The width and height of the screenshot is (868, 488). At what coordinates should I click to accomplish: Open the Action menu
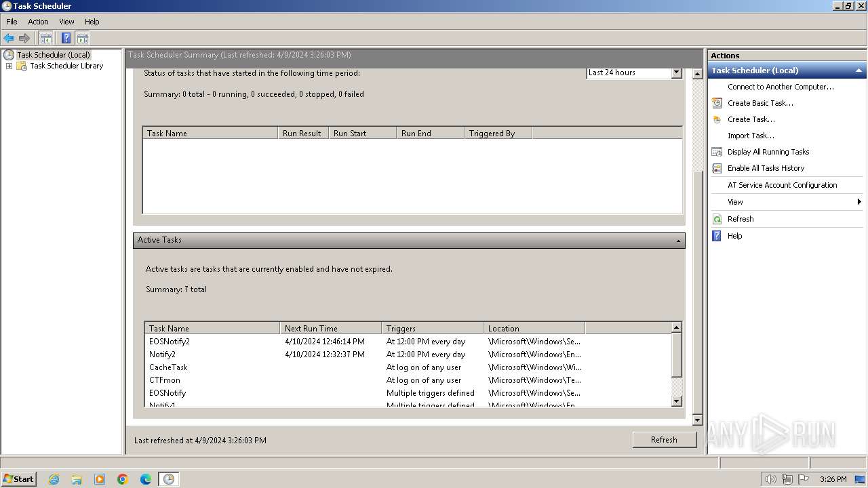(38, 22)
